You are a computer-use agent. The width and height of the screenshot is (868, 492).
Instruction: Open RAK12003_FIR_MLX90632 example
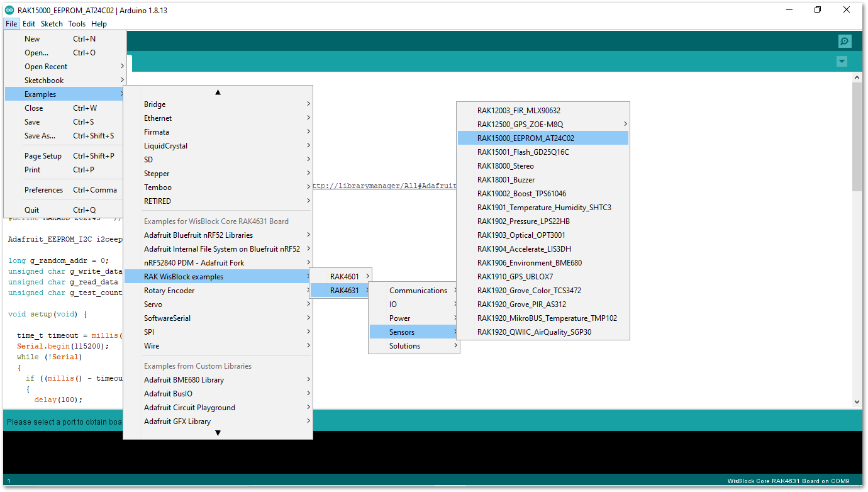(x=543, y=111)
